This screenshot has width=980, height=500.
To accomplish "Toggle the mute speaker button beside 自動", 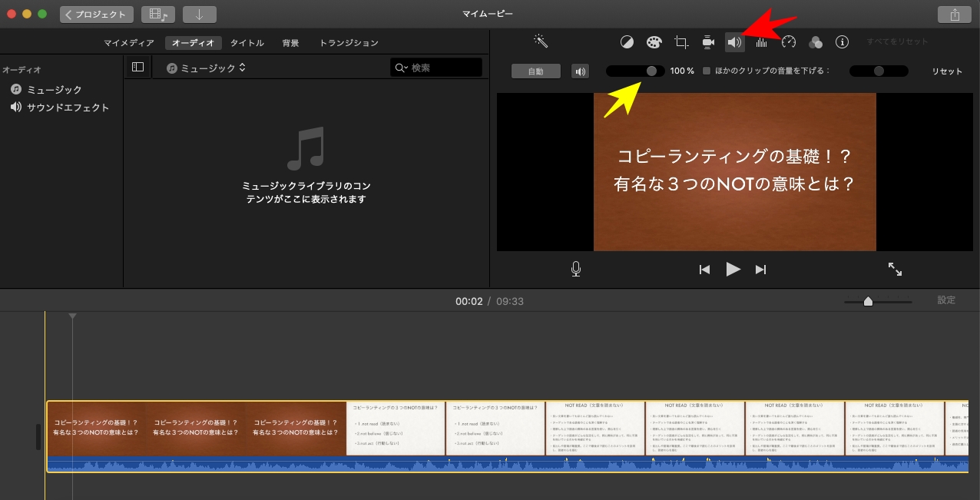I will [580, 71].
